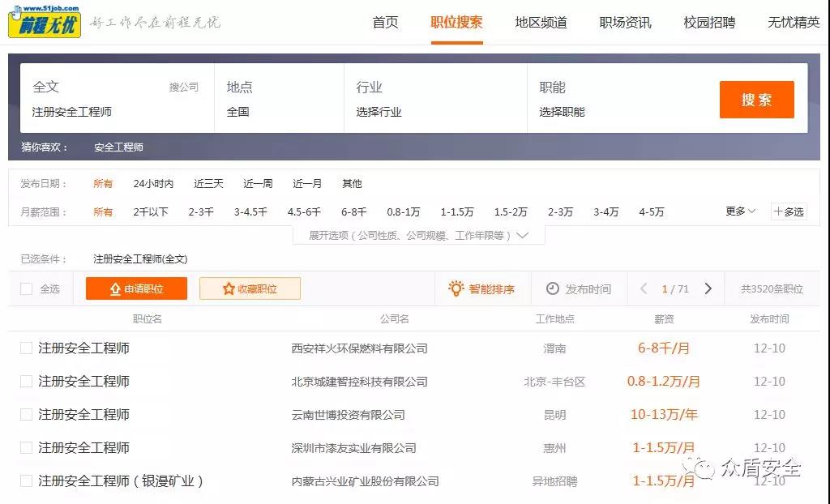Click the plus 多选 multi-select button
The height and width of the screenshot is (504, 830).
789,211
